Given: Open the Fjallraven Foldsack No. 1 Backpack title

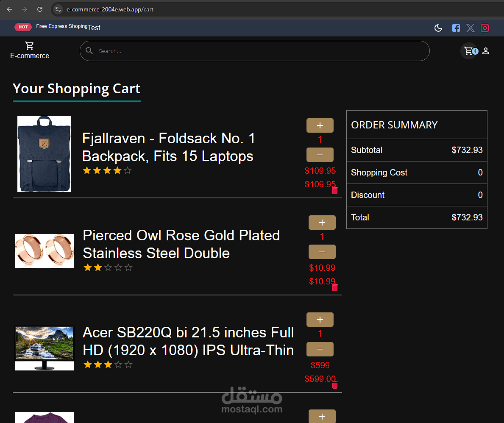Looking at the screenshot, I should (168, 147).
